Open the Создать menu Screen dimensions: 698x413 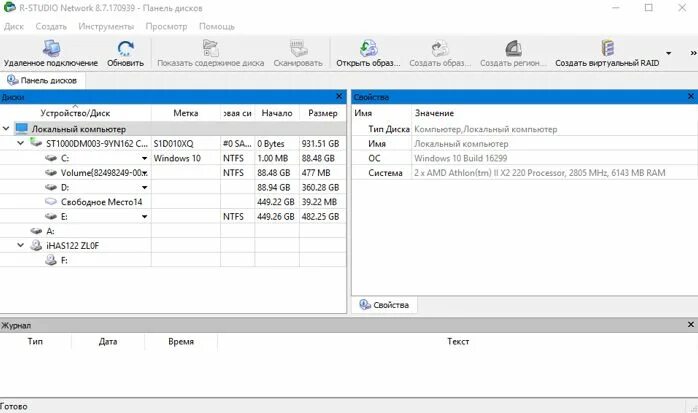click(51, 26)
